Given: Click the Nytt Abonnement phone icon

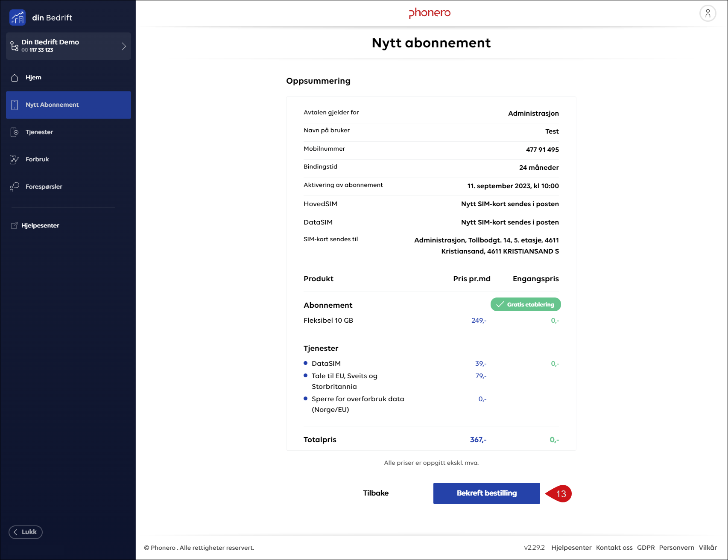Looking at the screenshot, I should (x=15, y=105).
